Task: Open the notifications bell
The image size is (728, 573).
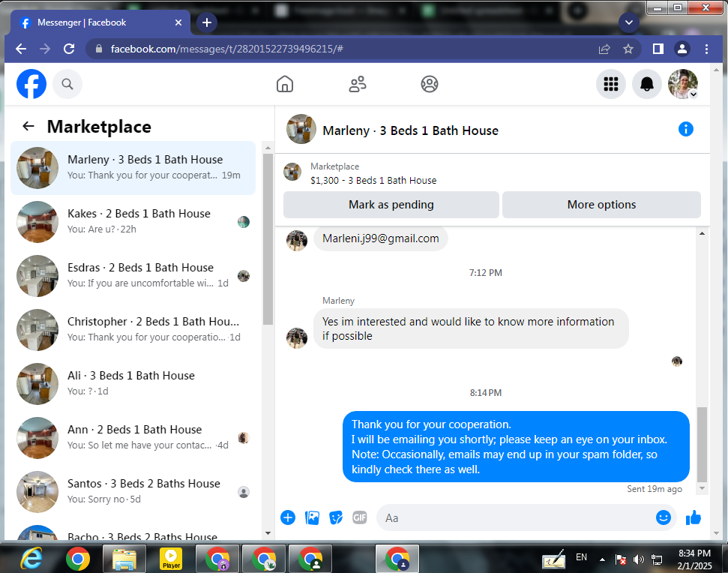Action: pos(647,84)
